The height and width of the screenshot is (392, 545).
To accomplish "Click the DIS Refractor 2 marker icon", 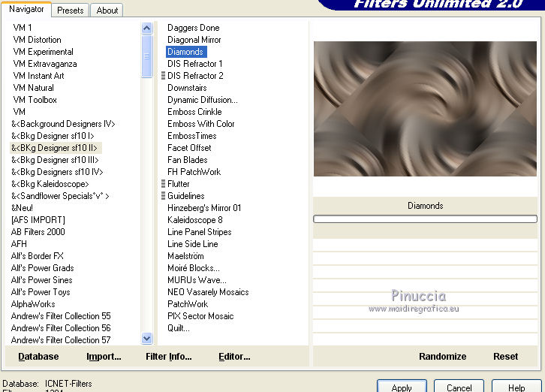I will coord(163,76).
